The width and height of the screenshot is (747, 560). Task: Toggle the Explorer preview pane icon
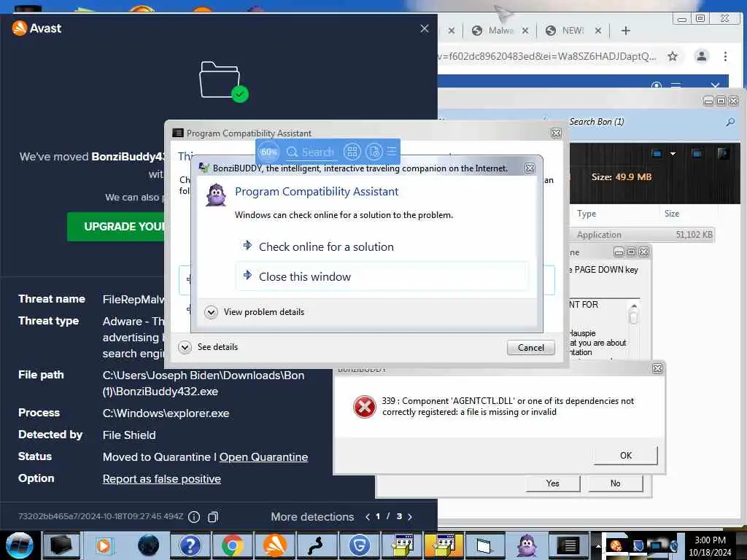697,154
